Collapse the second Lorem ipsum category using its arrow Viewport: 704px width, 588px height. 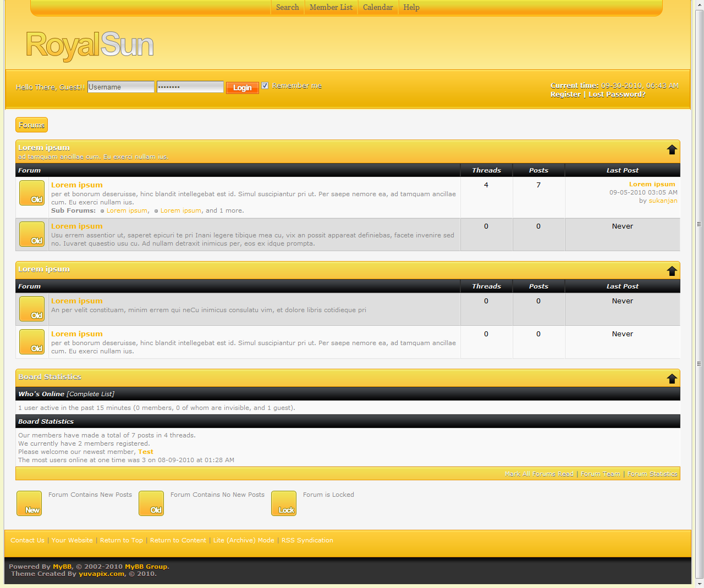point(672,271)
